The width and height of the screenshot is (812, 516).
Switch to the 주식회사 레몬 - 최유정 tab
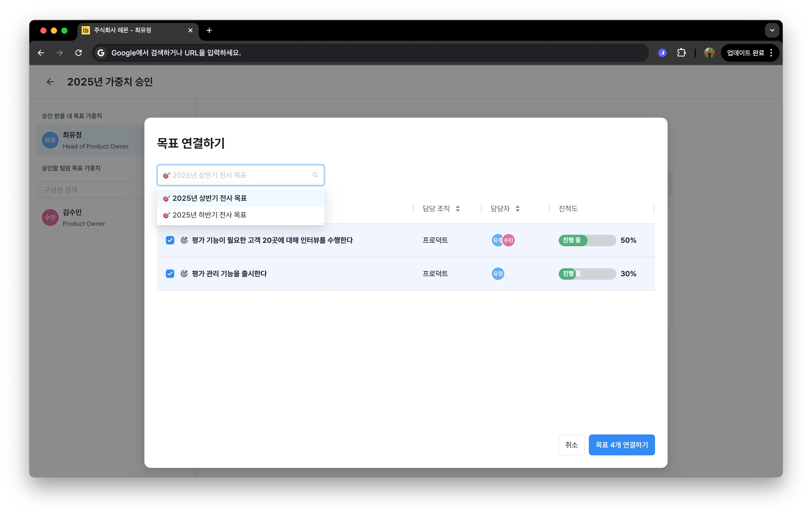point(138,30)
